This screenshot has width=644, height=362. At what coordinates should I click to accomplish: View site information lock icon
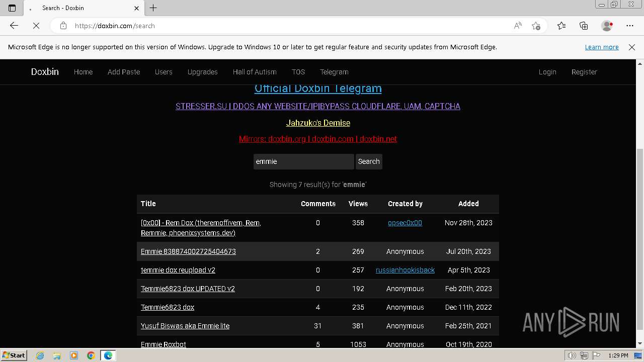[x=63, y=26]
